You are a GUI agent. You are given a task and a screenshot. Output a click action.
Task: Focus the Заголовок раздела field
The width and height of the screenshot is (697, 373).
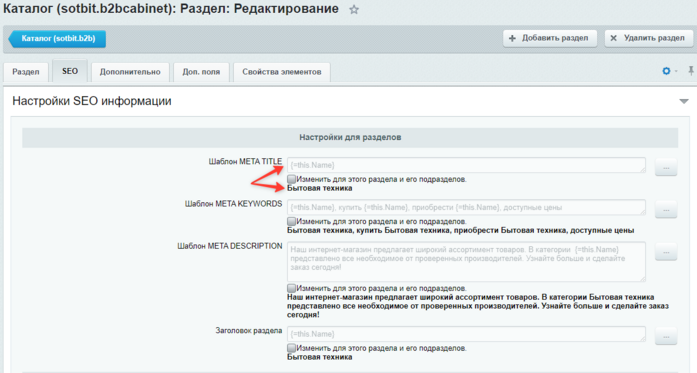point(466,334)
